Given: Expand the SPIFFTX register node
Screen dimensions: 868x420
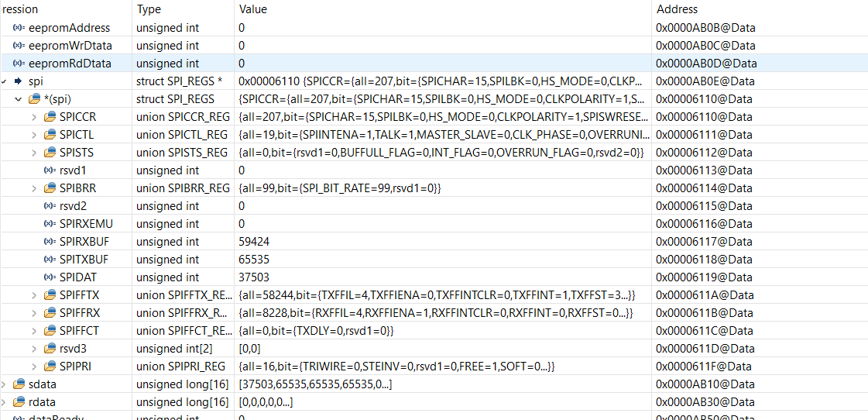Looking at the screenshot, I should point(34,294).
